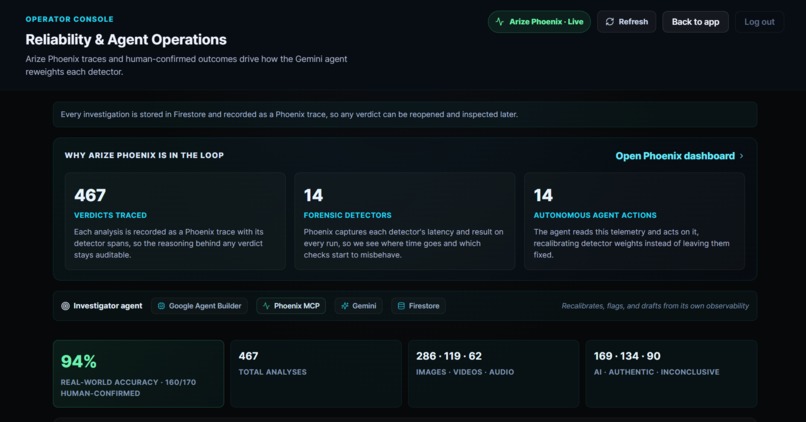Click the Google Agent Builder chip

pyautogui.click(x=199, y=306)
